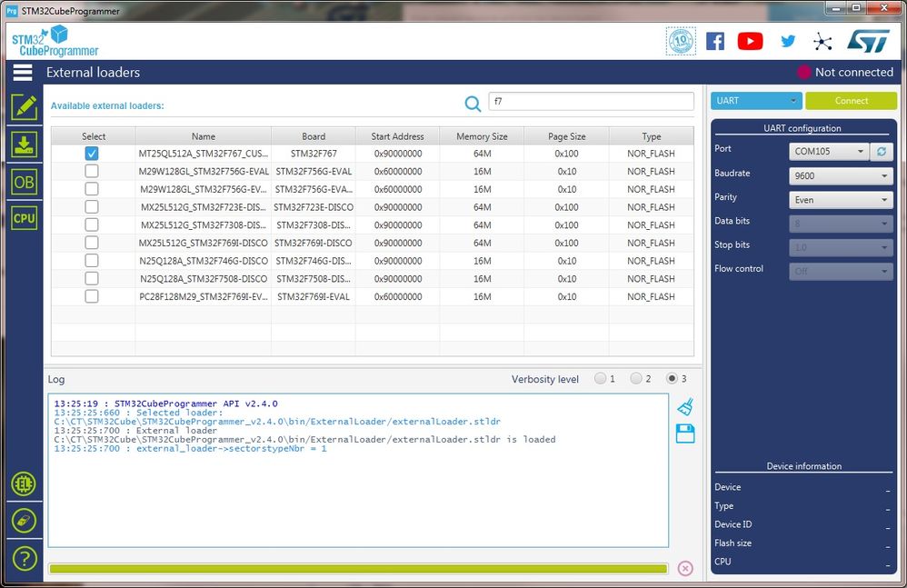The width and height of the screenshot is (907, 588).
Task: Check M29W128GL_STM32F756G-EVAL loader checkbox
Action: [92, 171]
